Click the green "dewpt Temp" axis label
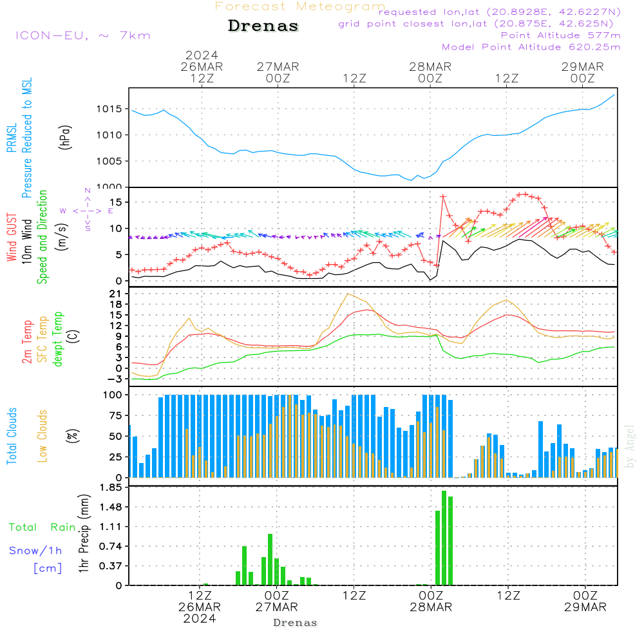644x644 pixels. (x=58, y=339)
